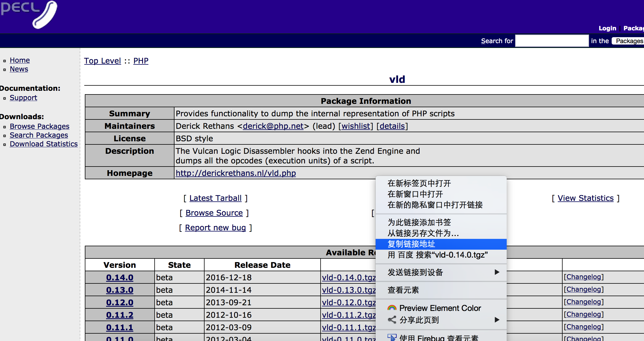Open the Packages search scope dropdown
The height and width of the screenshot is (341, 644).
click(x=628, y=41)
